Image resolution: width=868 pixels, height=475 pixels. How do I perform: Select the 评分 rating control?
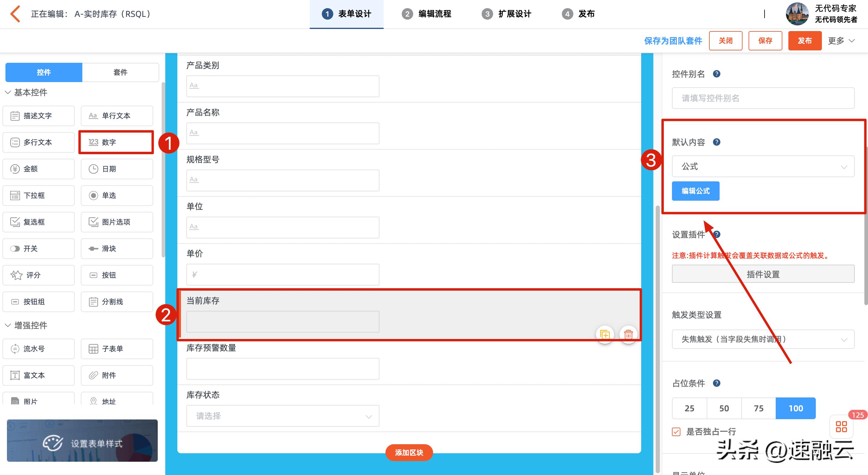[x=38, y=275]
